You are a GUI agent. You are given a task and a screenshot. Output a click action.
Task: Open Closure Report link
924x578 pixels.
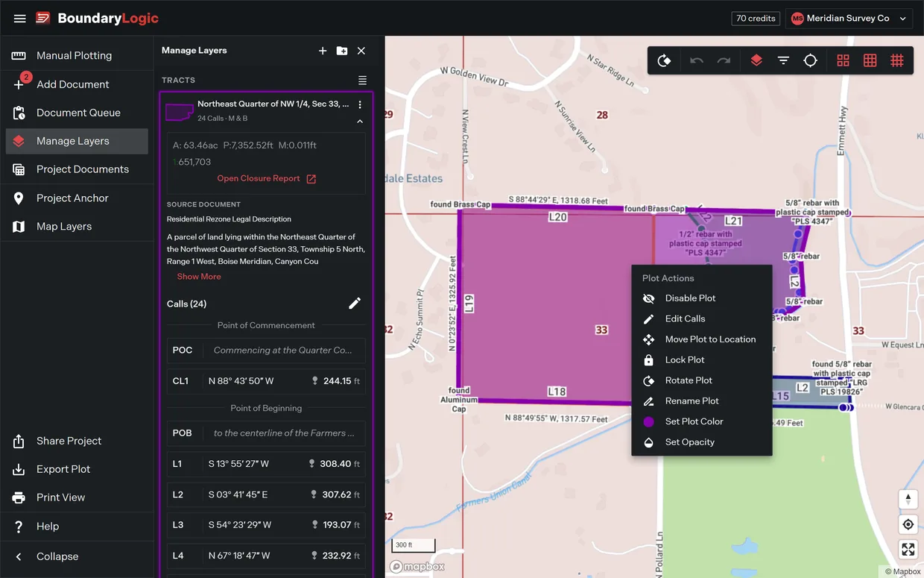(x=267, y=179)
